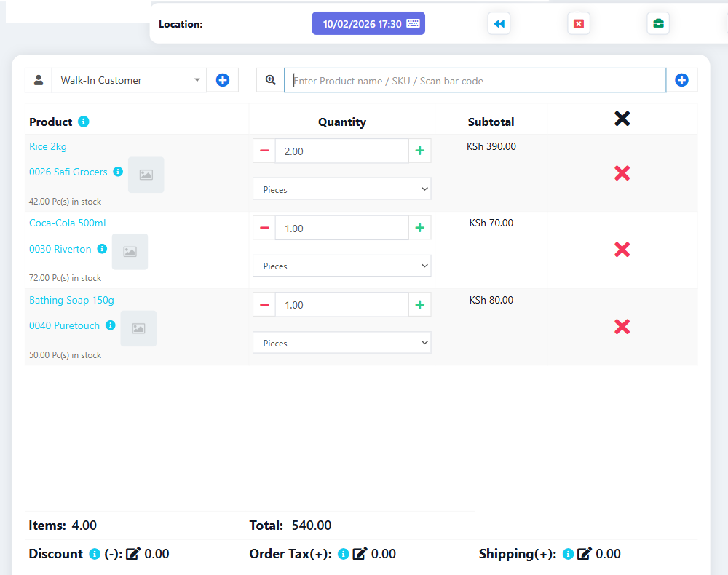The width and height of the screenshot is (728, 575).
Task: Decrease Rice 2kg quantity with minus
Action: point(264,151)
